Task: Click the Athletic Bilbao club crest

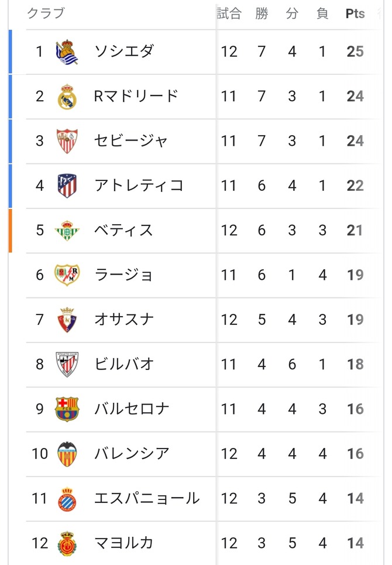Action: (x=67, y=364)
